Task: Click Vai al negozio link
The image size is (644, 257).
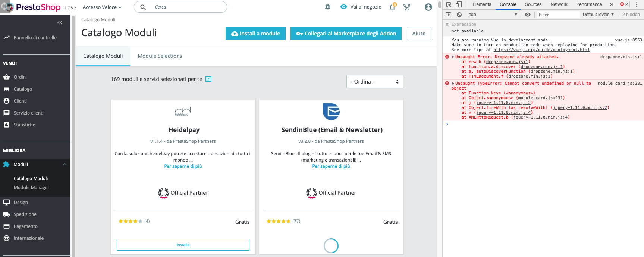Action: 361,7
